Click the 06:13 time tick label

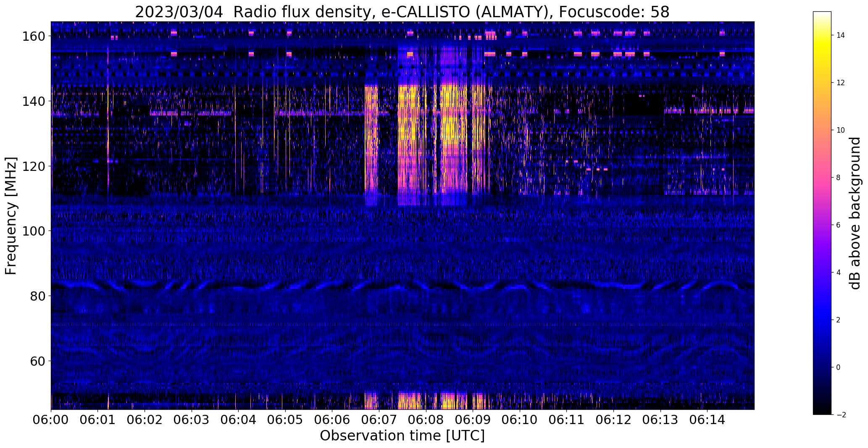[x=660, y=420]
